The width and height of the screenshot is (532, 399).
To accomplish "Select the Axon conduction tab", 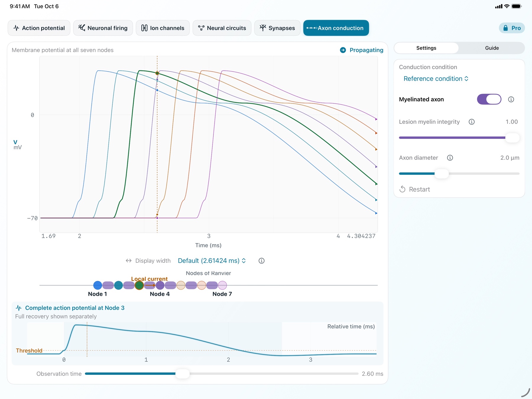I will pyautogui.click(x=336, y=28).
